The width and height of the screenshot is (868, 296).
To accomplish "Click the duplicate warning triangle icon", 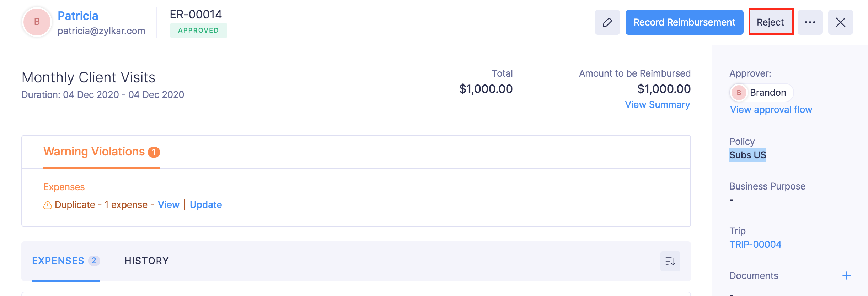I will 48,205.
